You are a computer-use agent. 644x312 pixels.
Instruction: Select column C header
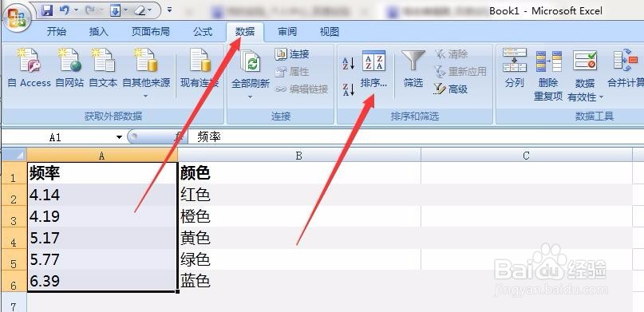point(526,155)
